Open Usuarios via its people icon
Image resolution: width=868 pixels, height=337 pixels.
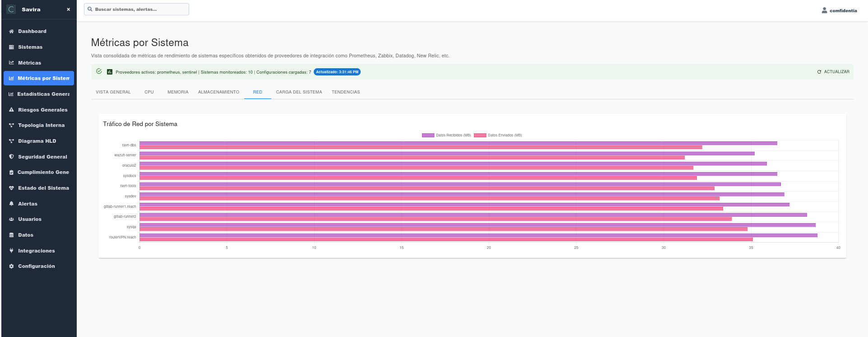click(x=11, y=220)
